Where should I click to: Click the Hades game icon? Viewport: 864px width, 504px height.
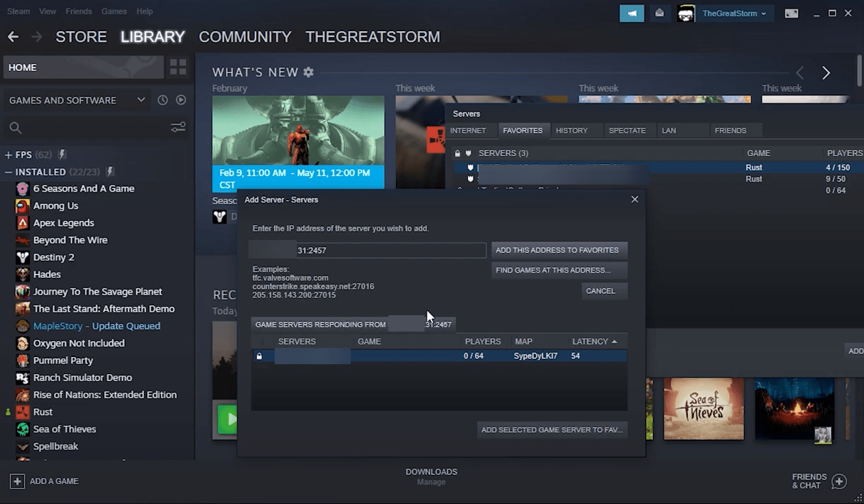coord(23,275)
